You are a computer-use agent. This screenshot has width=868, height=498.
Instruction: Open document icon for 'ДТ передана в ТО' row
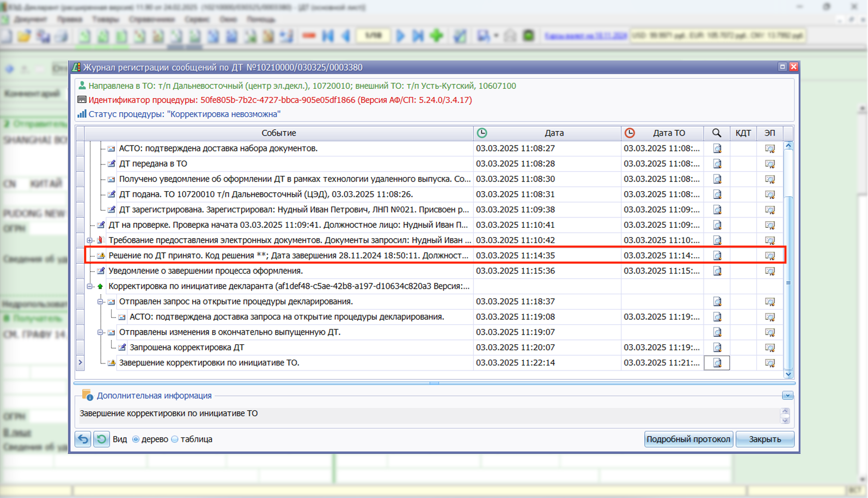click(717, 164)
